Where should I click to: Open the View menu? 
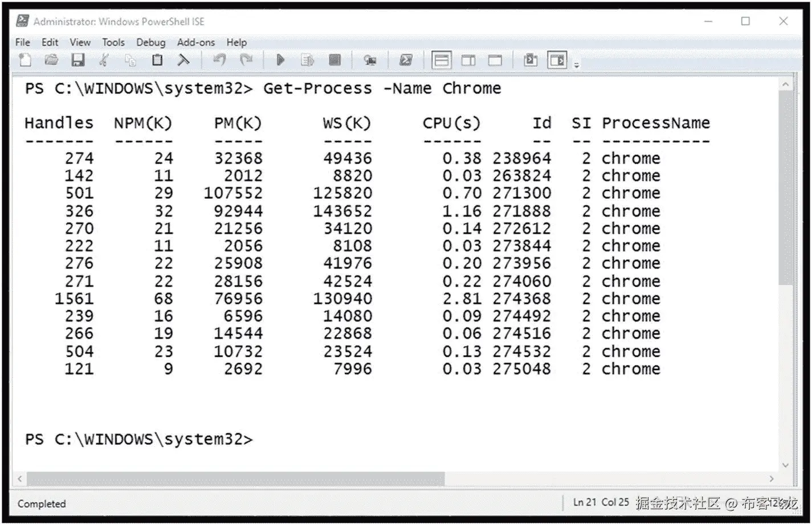80,42
